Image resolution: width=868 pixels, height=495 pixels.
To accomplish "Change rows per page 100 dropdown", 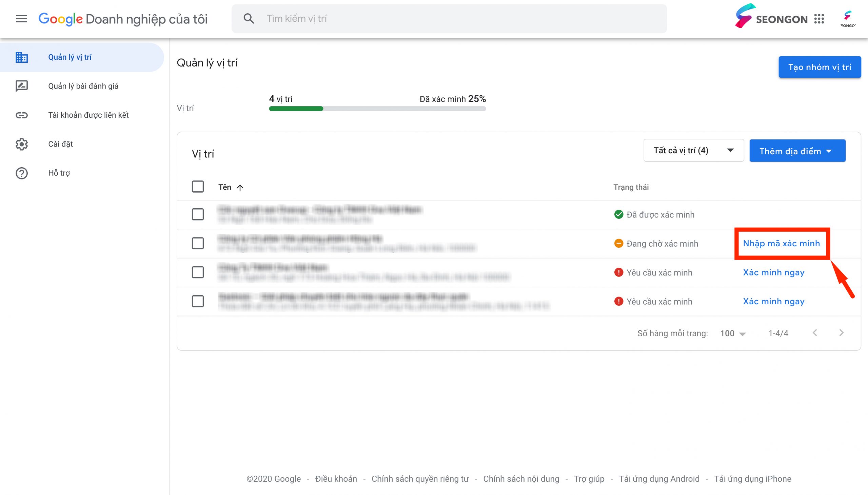I will coord(733,333).
